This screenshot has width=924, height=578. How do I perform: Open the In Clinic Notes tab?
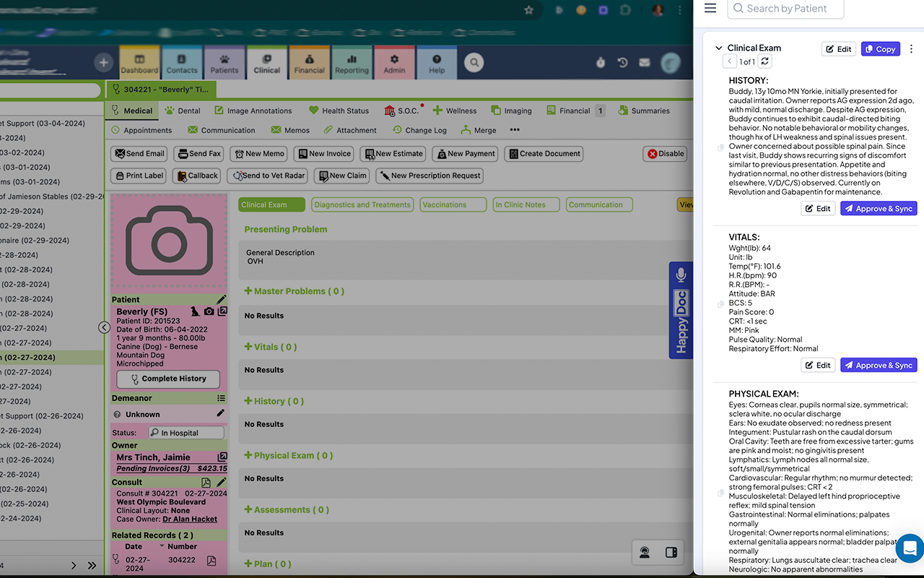[x=526, y=204]
